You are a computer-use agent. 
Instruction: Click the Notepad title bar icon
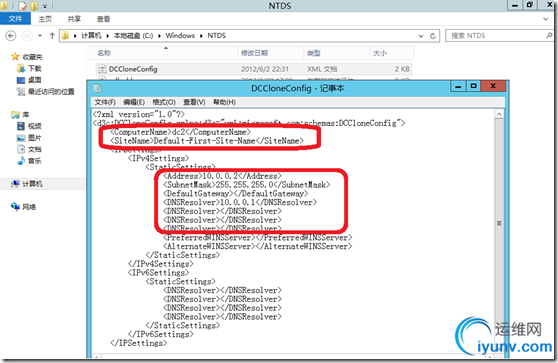tap(98, 88)
